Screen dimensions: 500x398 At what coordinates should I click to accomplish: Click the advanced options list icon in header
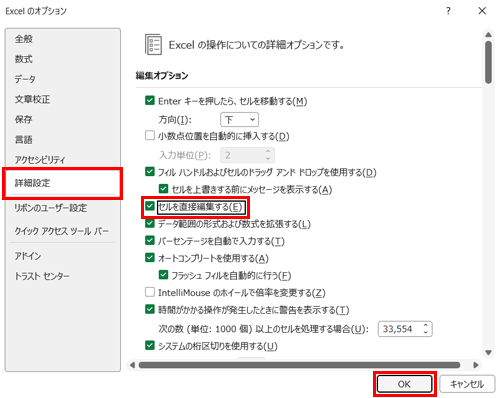(153, 44)
